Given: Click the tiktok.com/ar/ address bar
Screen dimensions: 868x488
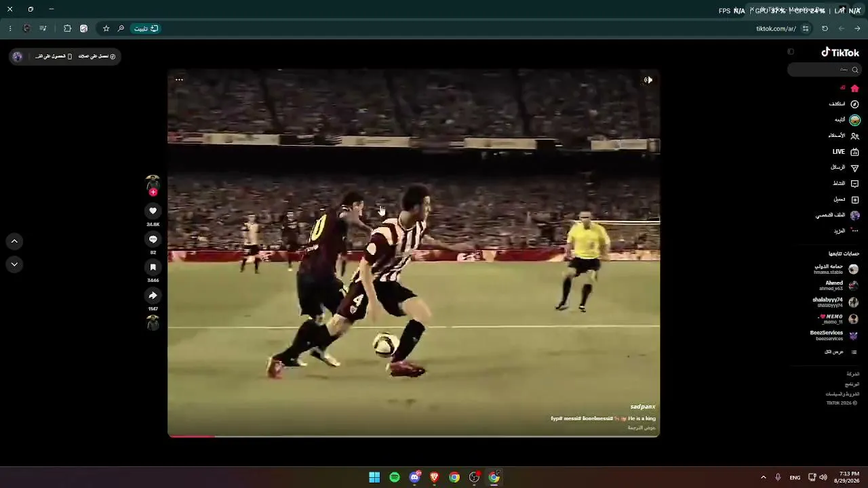Looking at the screenshot, I should [x=776, y=28].
